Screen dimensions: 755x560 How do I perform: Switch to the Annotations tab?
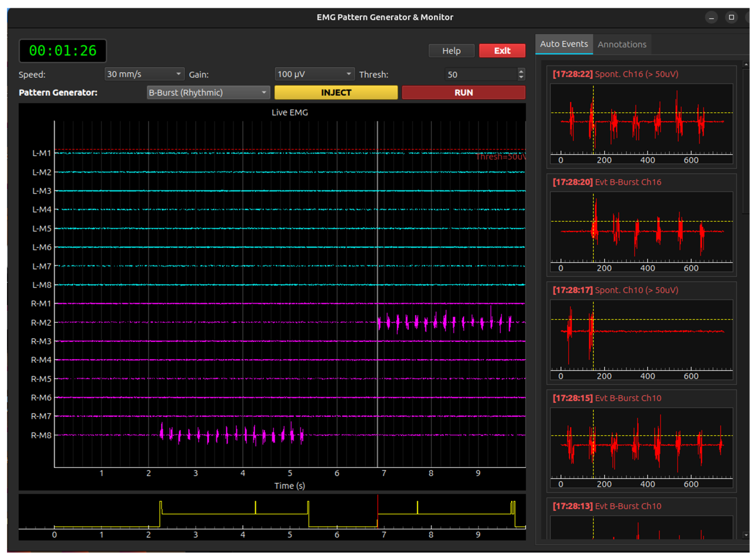(x=622, y=44)
